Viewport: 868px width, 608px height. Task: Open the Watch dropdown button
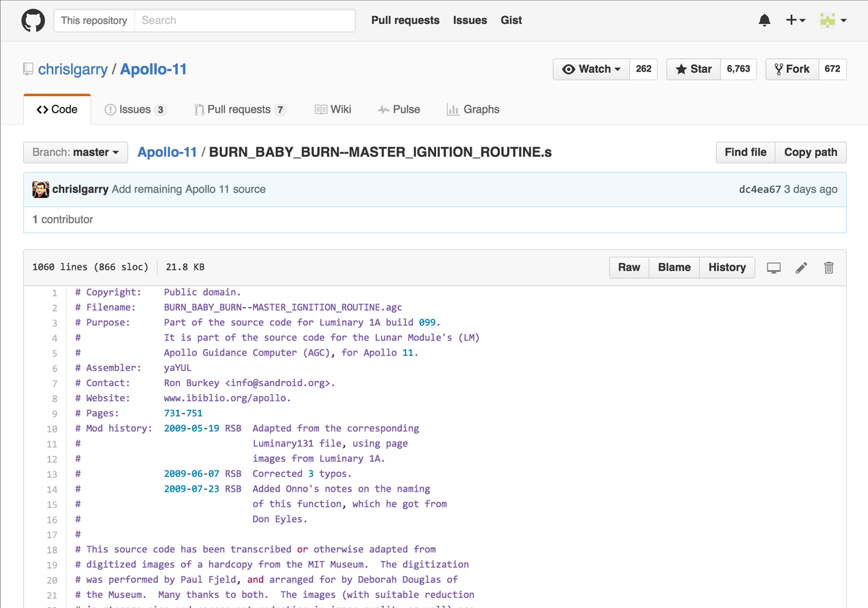592,69
